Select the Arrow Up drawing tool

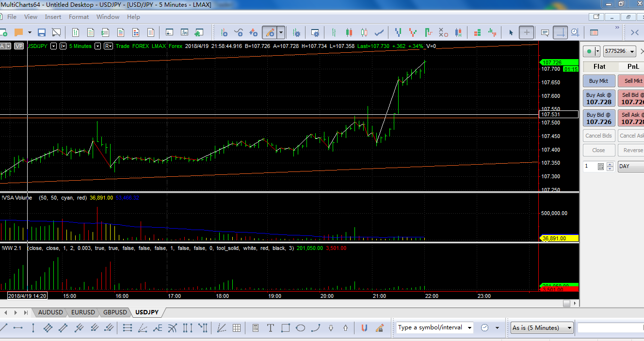tap(345, 328)
